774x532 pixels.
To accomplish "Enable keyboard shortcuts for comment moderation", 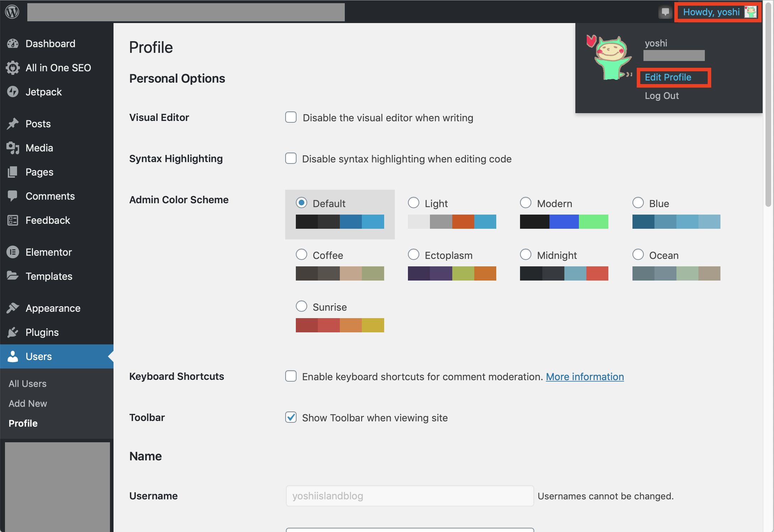I will pos(291,376).
